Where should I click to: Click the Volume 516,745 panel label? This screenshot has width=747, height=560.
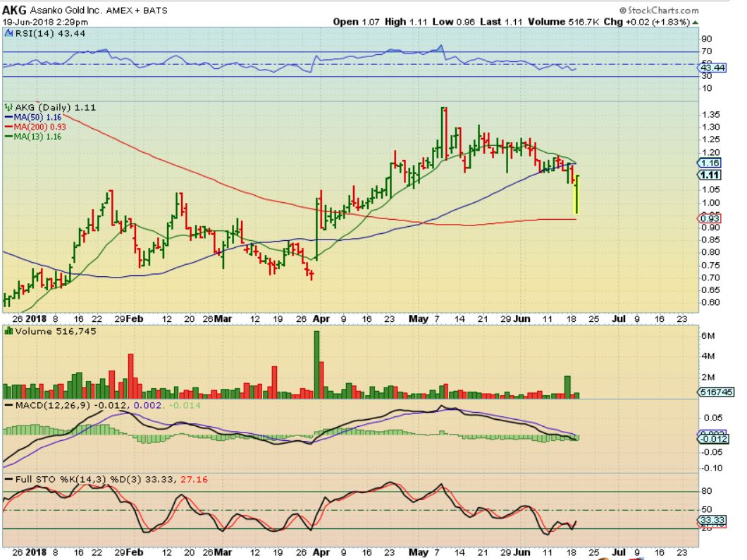coord(55,331)
